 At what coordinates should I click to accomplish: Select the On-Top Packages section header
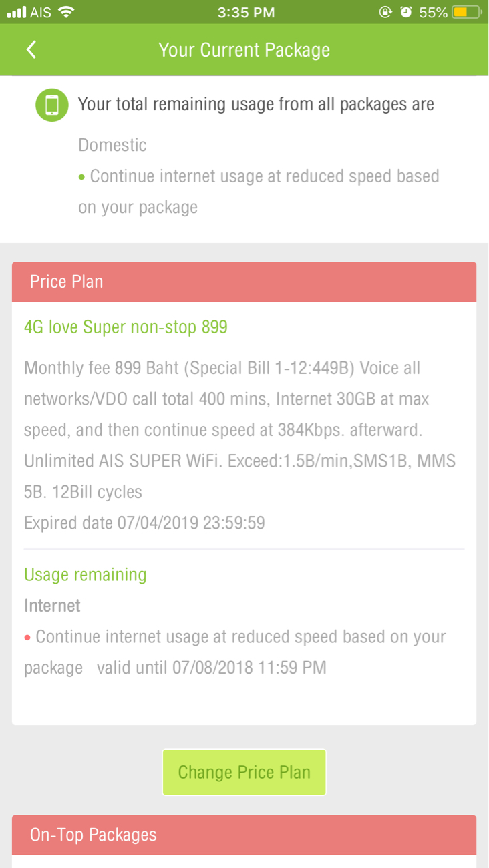click(x=244, y=835)
